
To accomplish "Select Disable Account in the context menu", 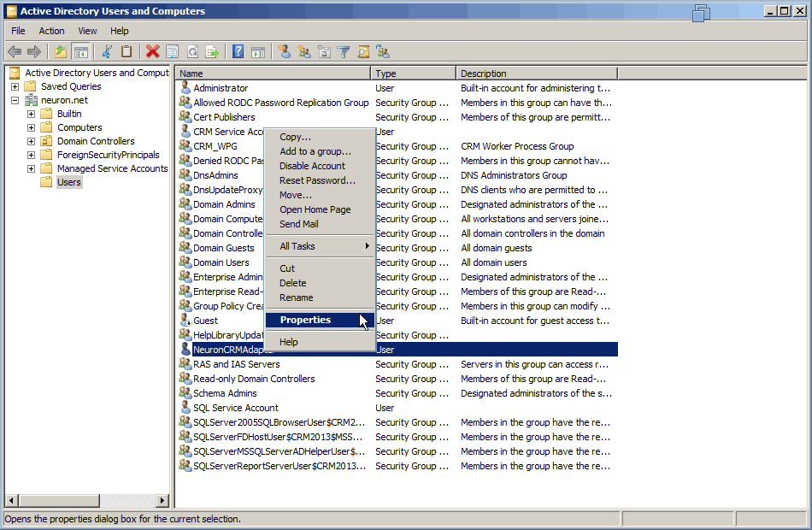I will point(320,166).
